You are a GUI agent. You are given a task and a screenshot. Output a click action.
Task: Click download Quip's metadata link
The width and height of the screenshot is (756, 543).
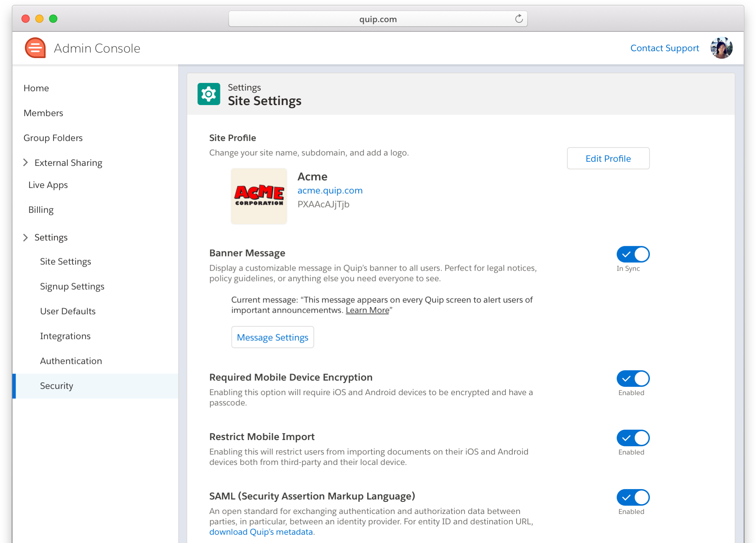tap(261, 532)
